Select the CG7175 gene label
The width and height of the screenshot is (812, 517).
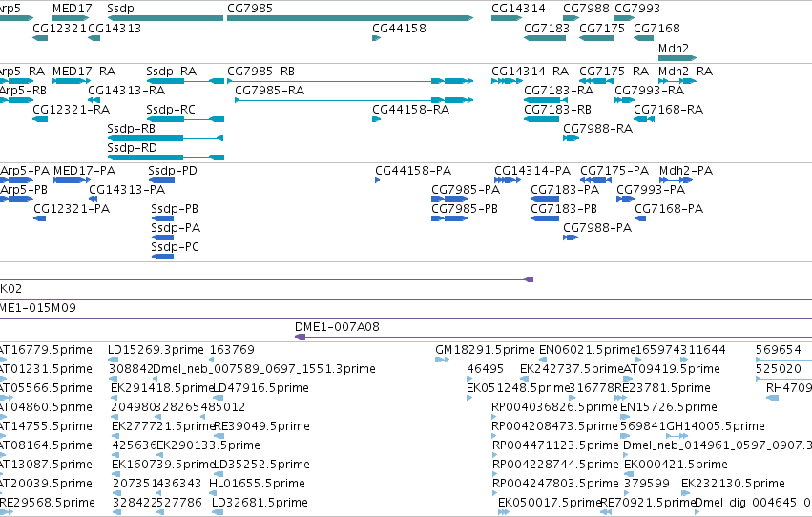(x=602, y=29)
